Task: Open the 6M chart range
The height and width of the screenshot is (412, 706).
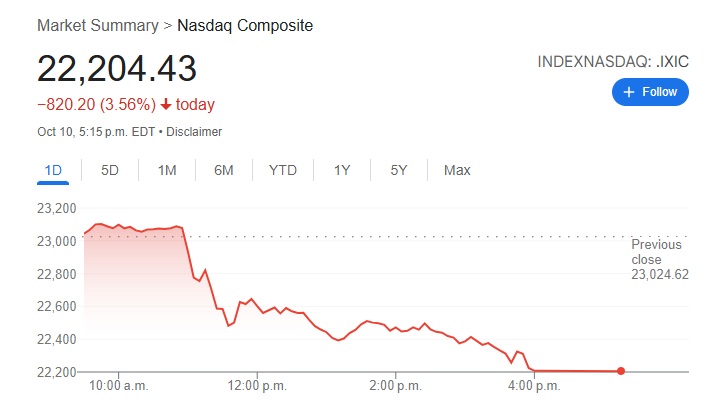Action: coord(224,170)
